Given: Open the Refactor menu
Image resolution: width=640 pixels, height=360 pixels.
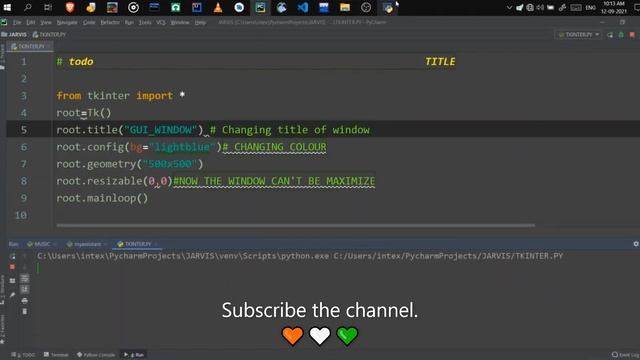Looking at the screenshot, I should coord(110,22).
